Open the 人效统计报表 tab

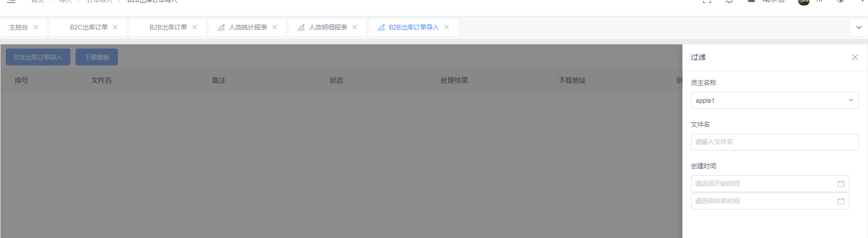[x=248, y=27]
